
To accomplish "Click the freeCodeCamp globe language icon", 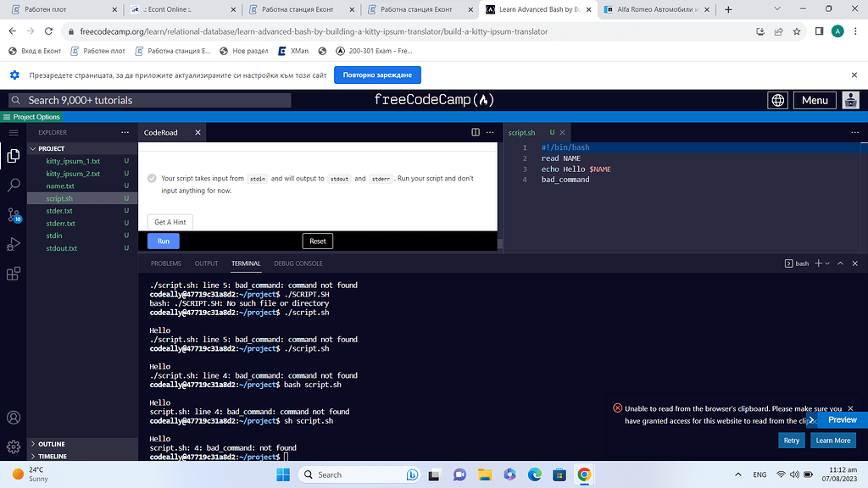I will 777,100.
